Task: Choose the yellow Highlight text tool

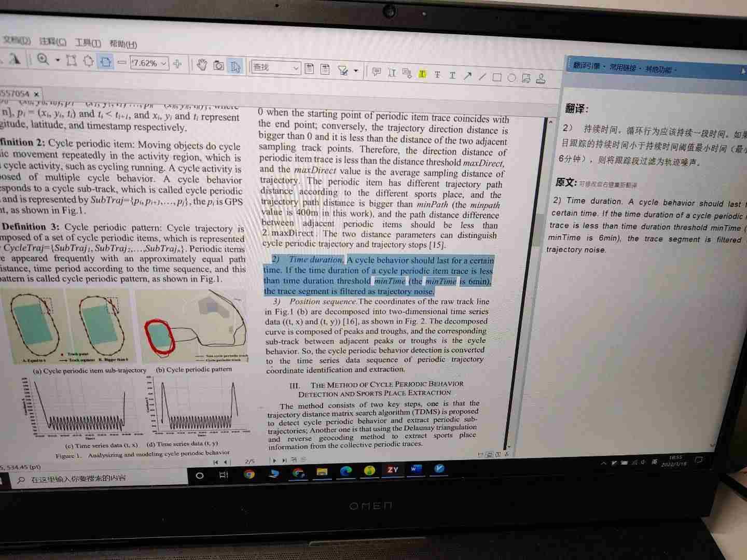Action: pyautogui.click(x=422, y=74)
